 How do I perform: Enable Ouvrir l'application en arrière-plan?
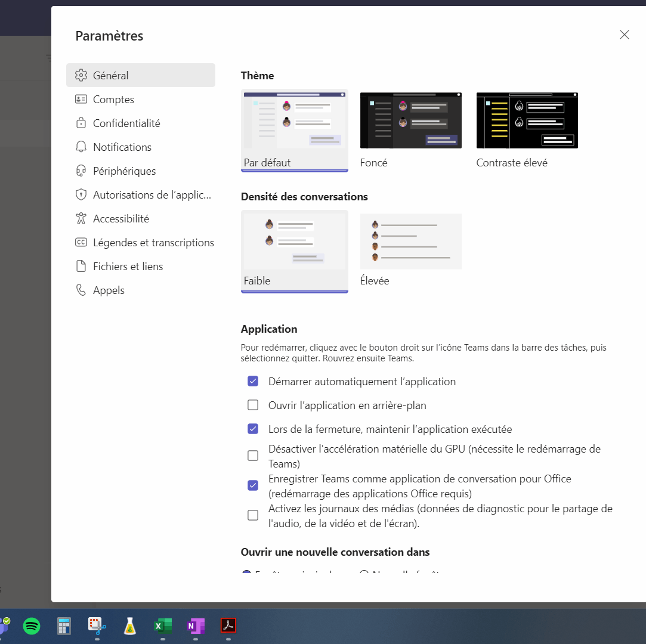pos(253,405)
